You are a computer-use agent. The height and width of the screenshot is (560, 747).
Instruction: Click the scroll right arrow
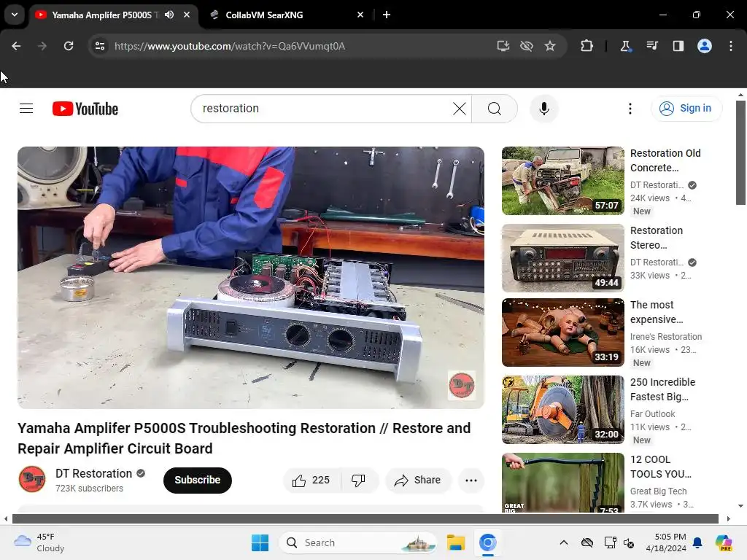tap(729, 518)
